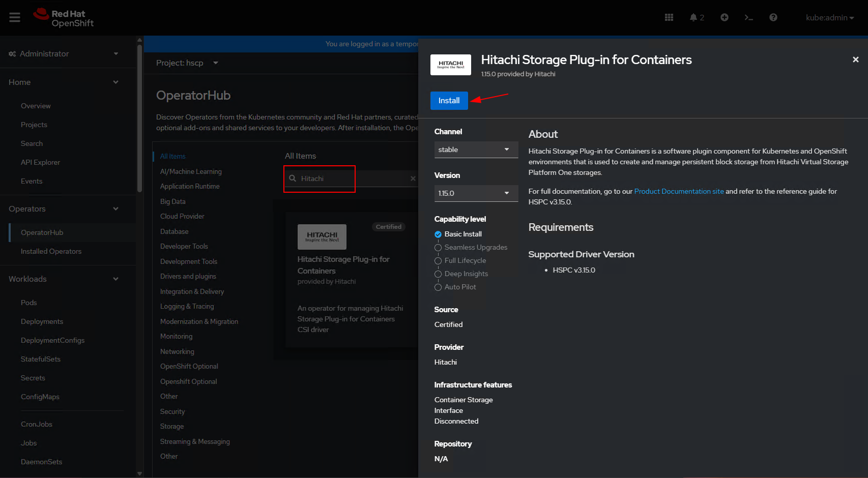Open the Project: hscp dropdown
Image resolution: width=868 pixels, height=478 pixels.
187,63
